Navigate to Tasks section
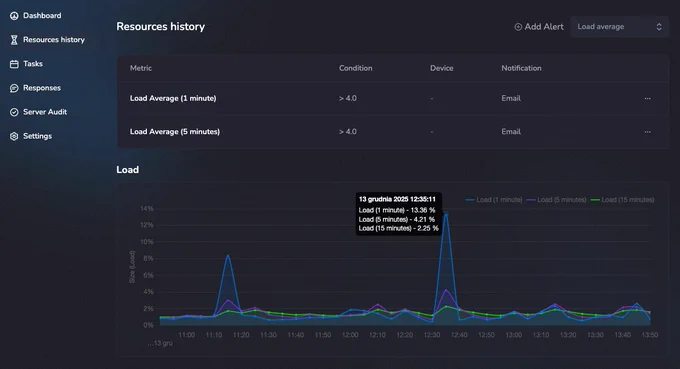 coord(33,64)
